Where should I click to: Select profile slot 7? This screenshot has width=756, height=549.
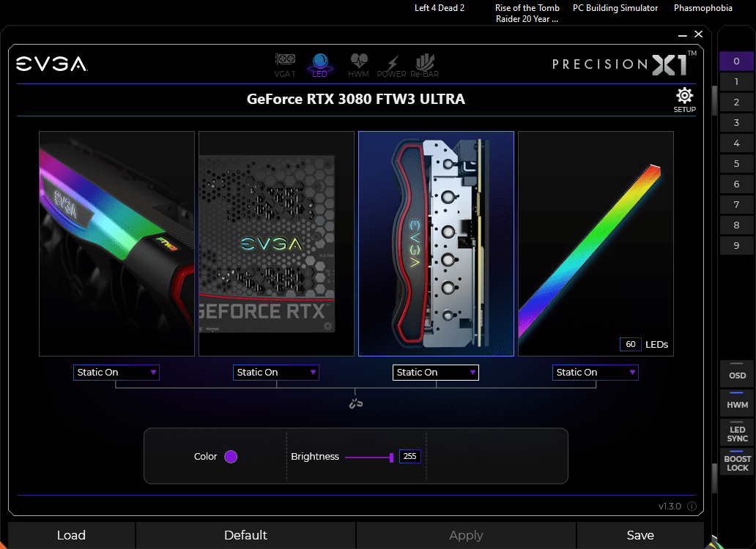click(x=736, y=205)
